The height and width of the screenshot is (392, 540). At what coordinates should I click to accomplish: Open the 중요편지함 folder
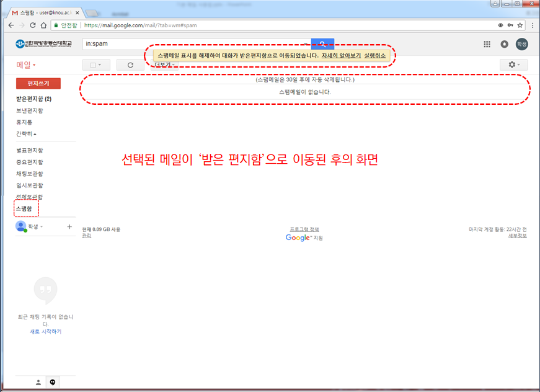pos(30,163)
